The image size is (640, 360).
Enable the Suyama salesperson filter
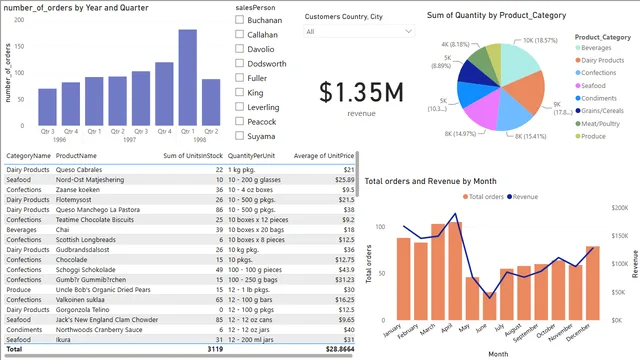[x=240, y=136]
